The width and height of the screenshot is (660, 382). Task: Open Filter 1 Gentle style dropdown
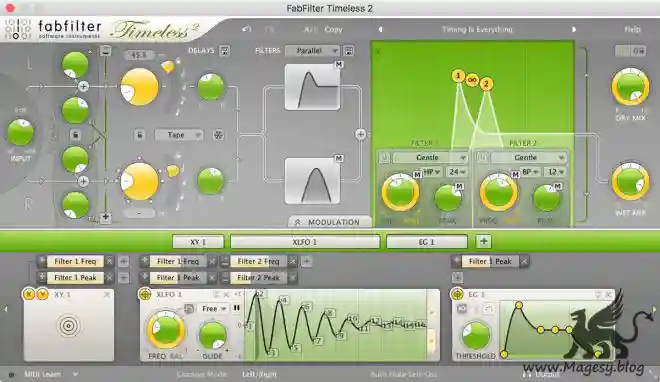coord(430,157)
